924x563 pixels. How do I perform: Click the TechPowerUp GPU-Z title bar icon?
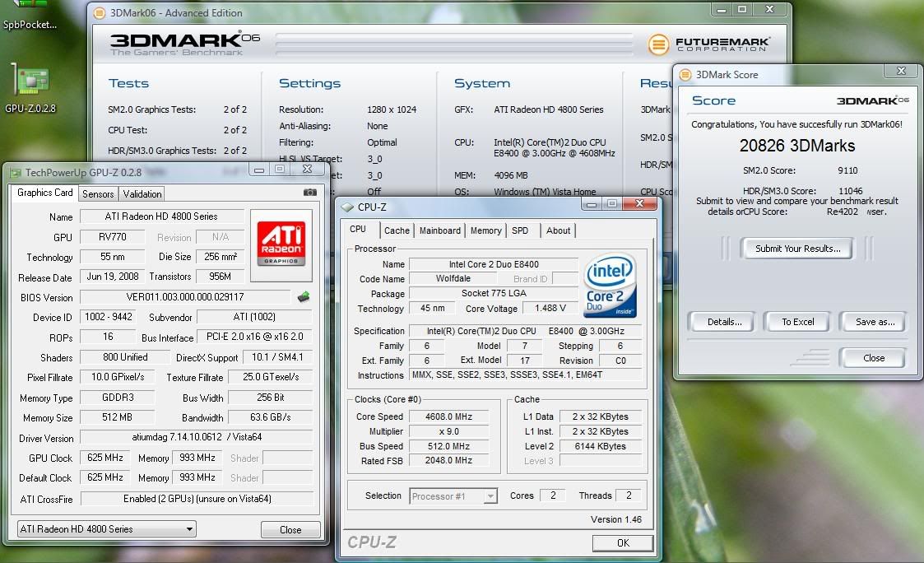[x=16, y=173]
